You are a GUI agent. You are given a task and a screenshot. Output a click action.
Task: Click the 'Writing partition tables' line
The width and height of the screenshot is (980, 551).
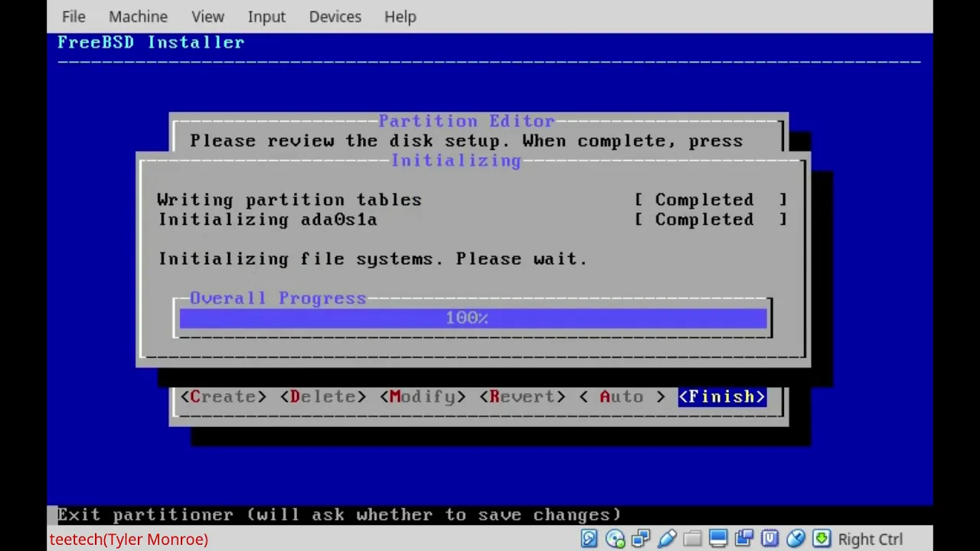click(289, 200)
